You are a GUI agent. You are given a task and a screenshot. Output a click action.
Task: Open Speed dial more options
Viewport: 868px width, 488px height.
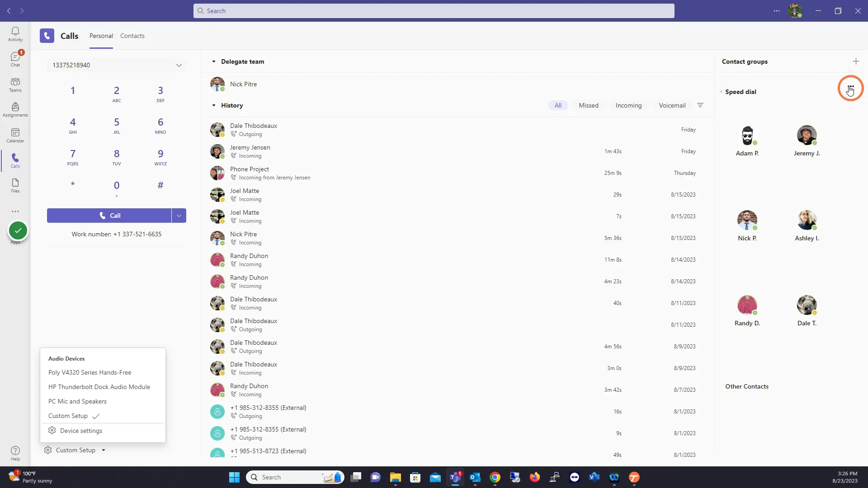coord(851,88)
